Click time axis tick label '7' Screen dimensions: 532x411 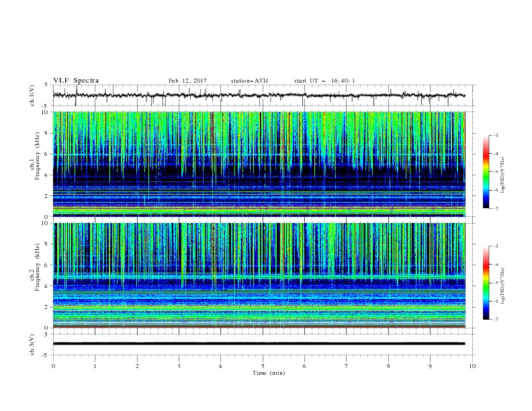[347, 366]
